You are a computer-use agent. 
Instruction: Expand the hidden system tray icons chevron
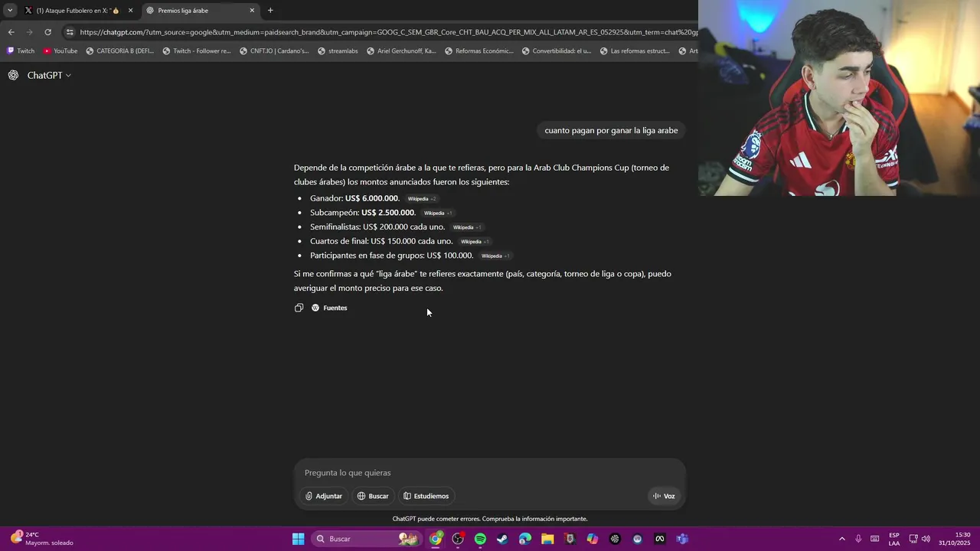click(842, 539)
